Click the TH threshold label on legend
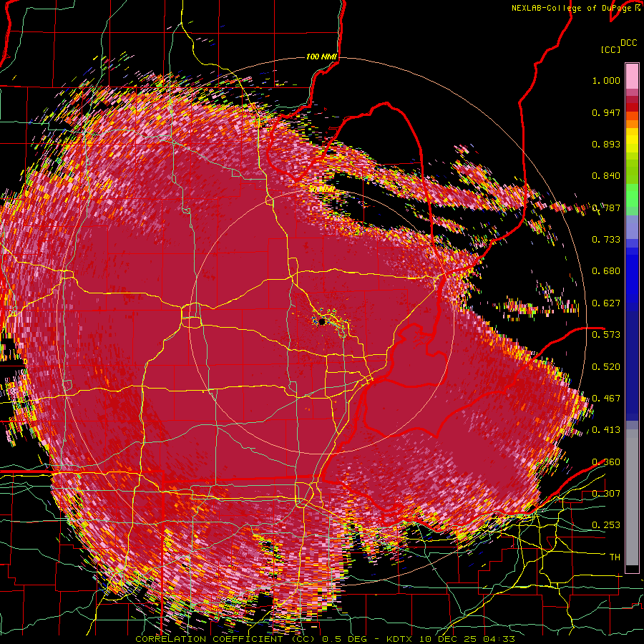 coord(615,557)
